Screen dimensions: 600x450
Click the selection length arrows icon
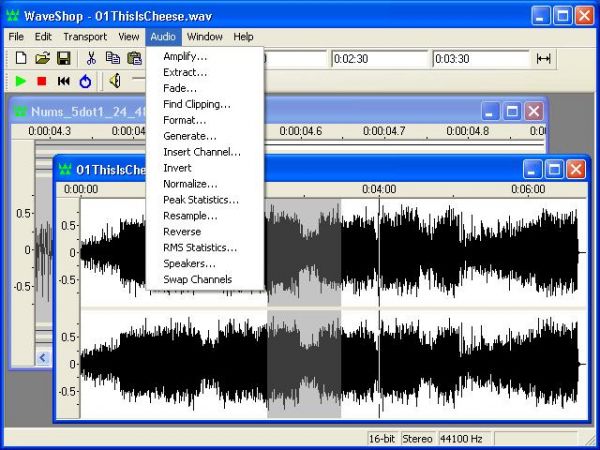click(543, 59)
